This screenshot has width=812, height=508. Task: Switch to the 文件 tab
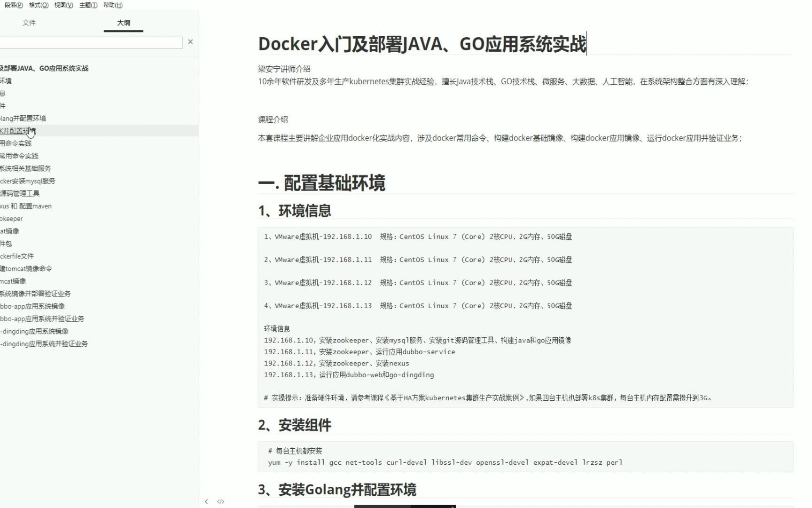[29, 22]
